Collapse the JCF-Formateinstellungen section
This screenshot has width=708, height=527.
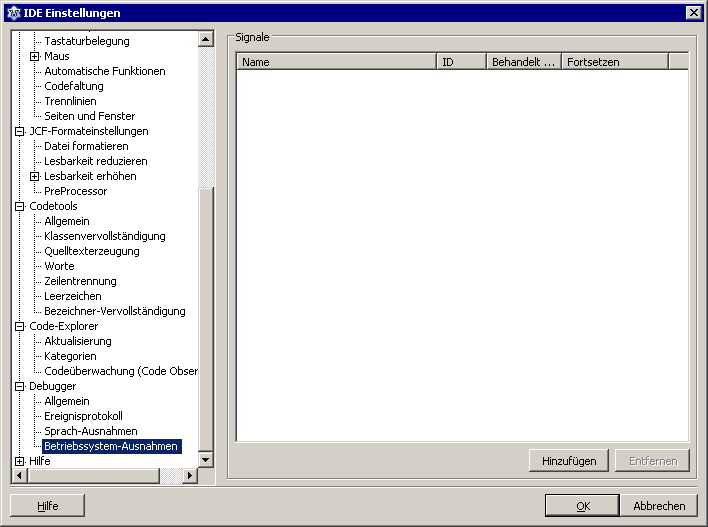click(19, 132)
